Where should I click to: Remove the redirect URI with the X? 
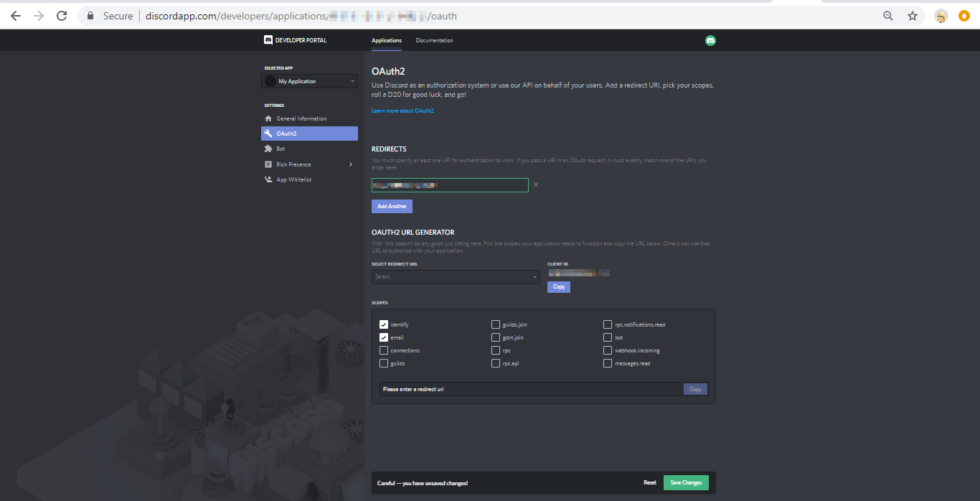pyautogui.click(x=536, y=184)
